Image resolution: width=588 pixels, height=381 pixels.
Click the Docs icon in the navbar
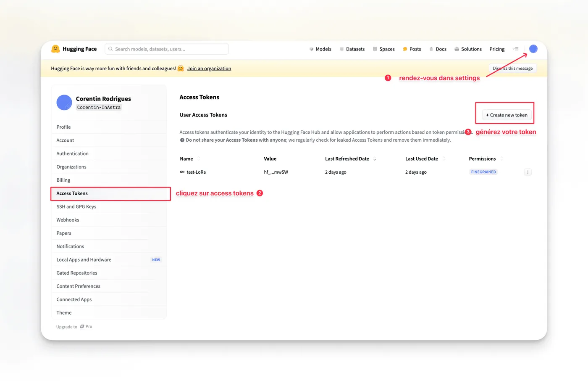[431, 49]
